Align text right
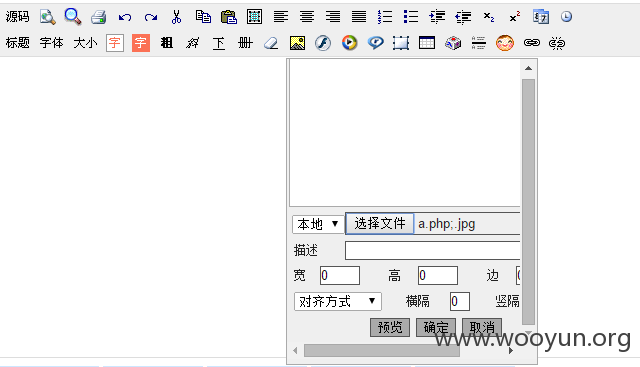The image size is (640, 367). coord(333,17)
